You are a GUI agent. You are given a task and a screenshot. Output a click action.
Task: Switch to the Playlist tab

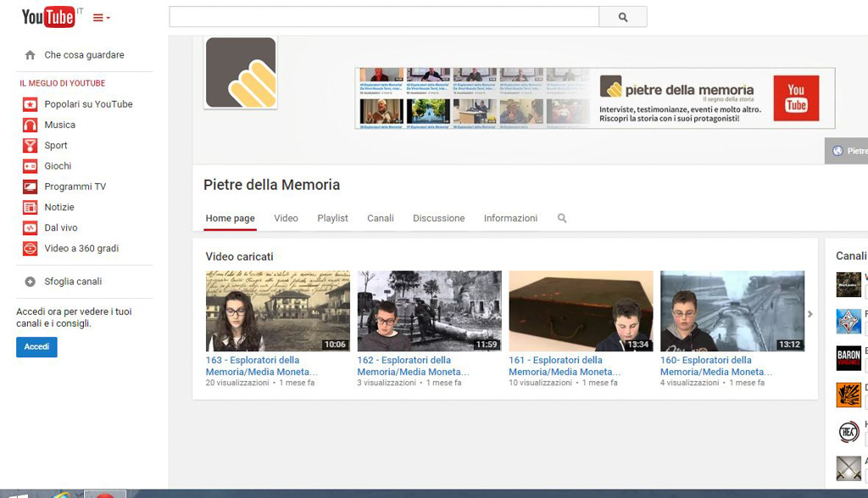click(332, 218)
